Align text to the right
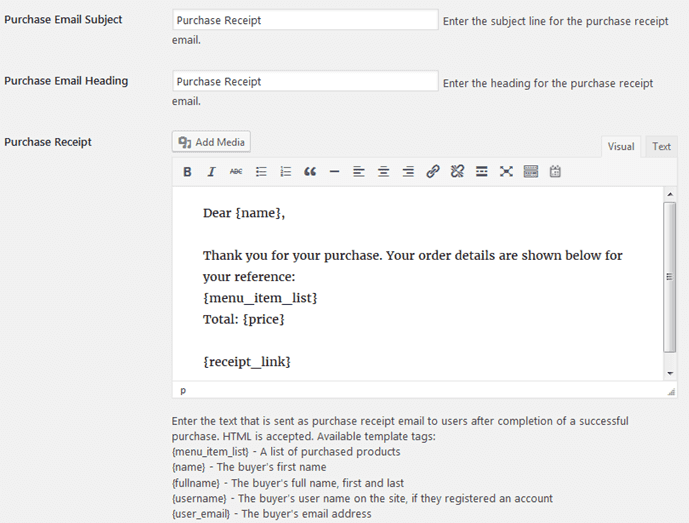The height and width of the screenshot is (523, 689). click(408, 172)
